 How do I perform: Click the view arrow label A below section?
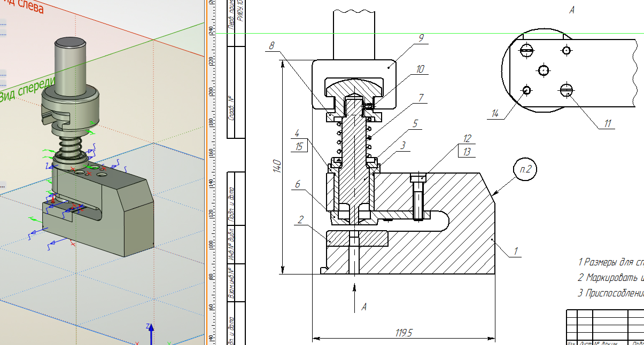pos(364,307)
